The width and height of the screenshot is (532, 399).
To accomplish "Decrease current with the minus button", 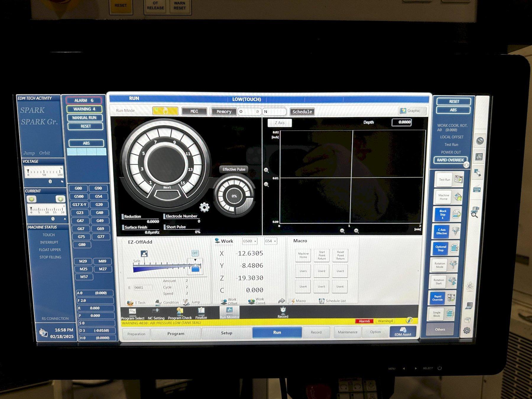I will (x=32, y=199).
